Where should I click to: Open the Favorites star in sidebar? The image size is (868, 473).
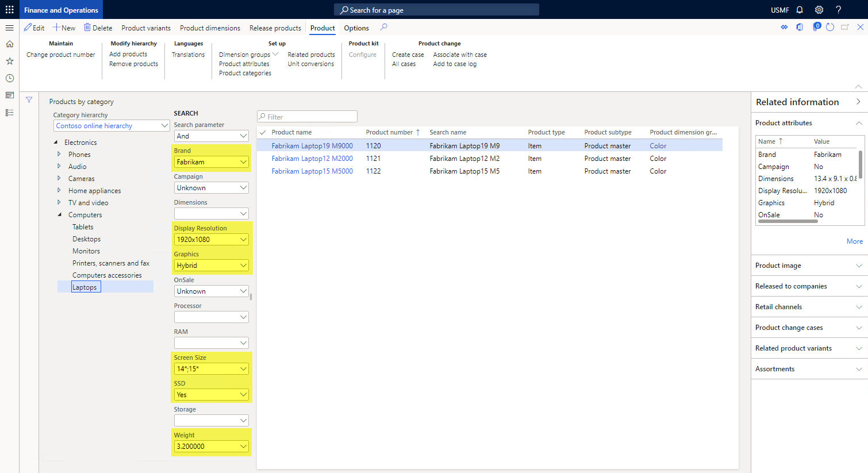click(10, 61)
